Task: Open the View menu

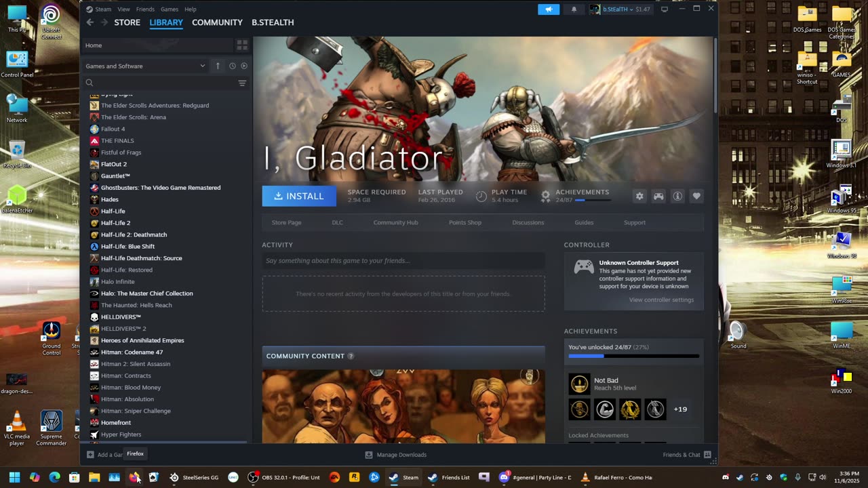Action: click(123, 9)
